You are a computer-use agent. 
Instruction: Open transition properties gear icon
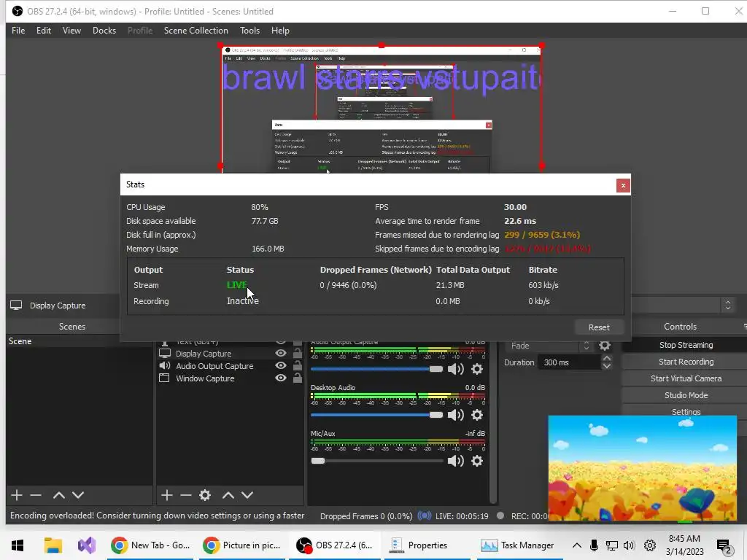(605, 345)
